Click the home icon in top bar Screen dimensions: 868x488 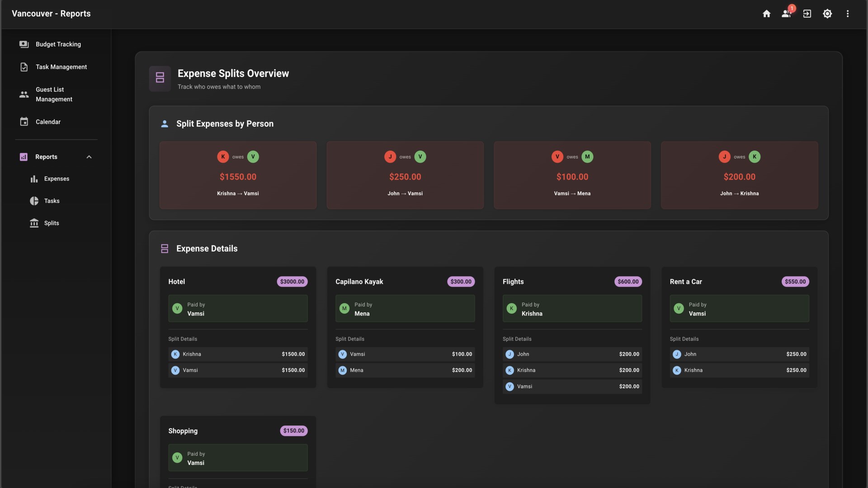click(766, 14)
